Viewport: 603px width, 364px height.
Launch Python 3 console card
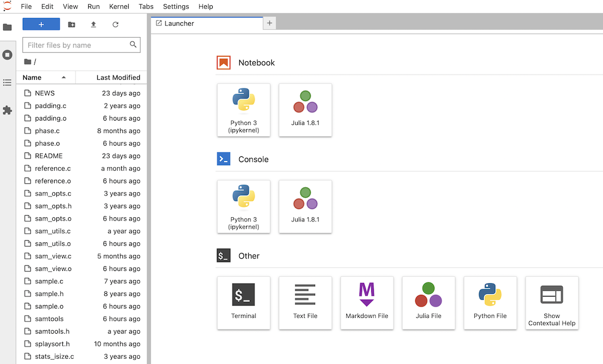coord(244,206)
